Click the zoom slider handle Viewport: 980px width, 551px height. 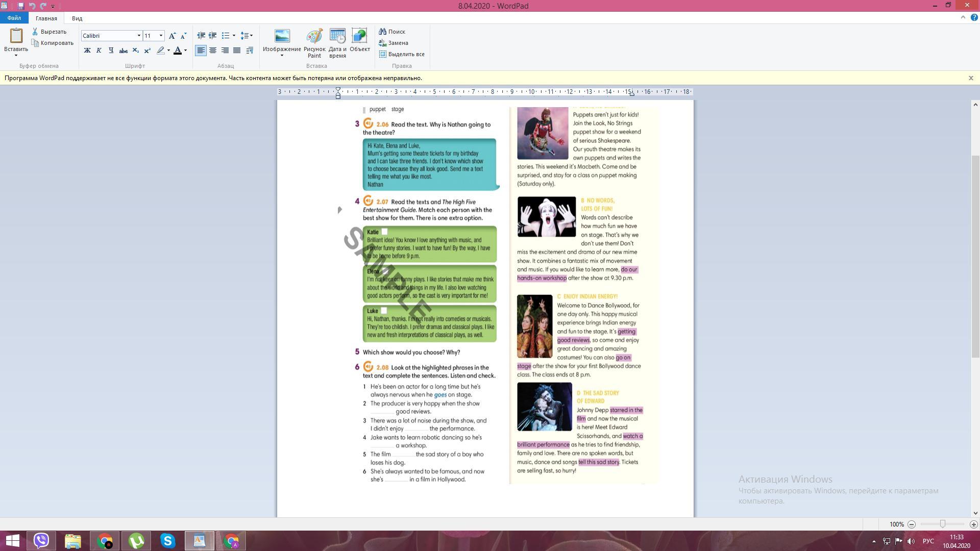(942, 524)
